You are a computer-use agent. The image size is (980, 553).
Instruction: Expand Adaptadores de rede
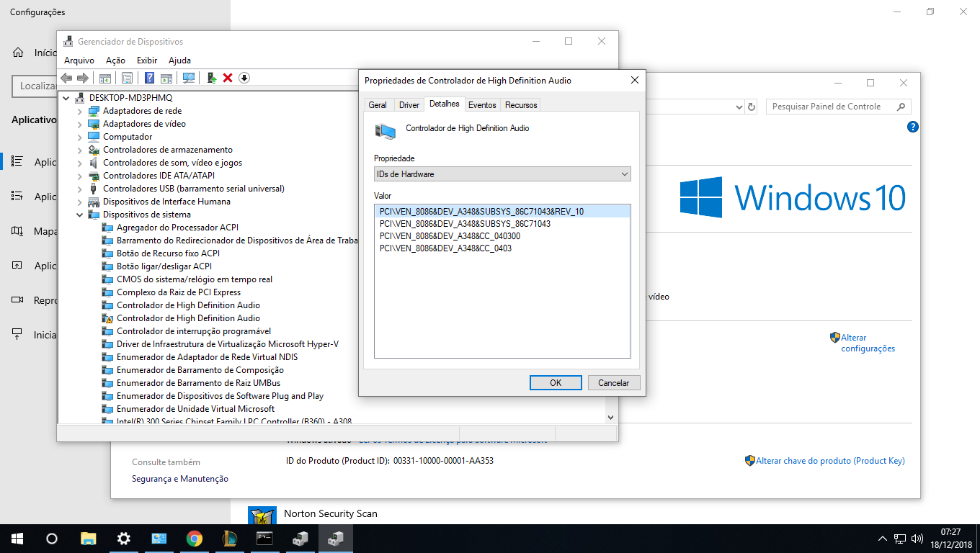(x=80, y=111)
